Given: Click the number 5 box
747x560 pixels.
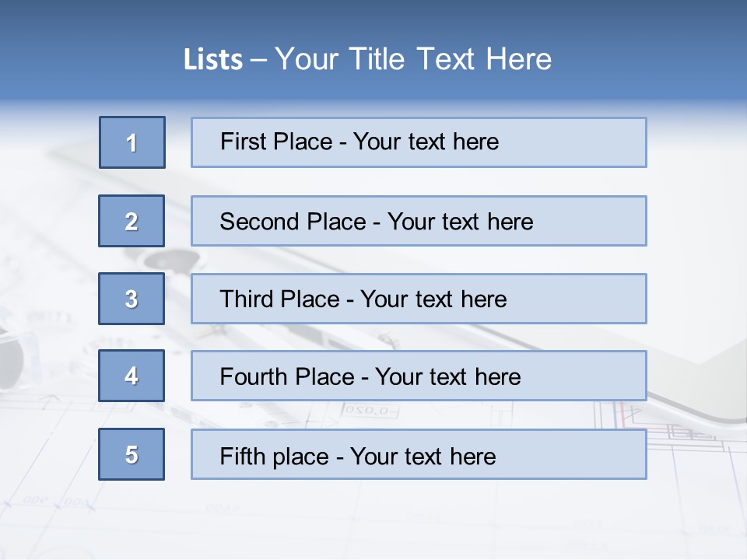Looking at the screenshot, I should click(132, 454).
